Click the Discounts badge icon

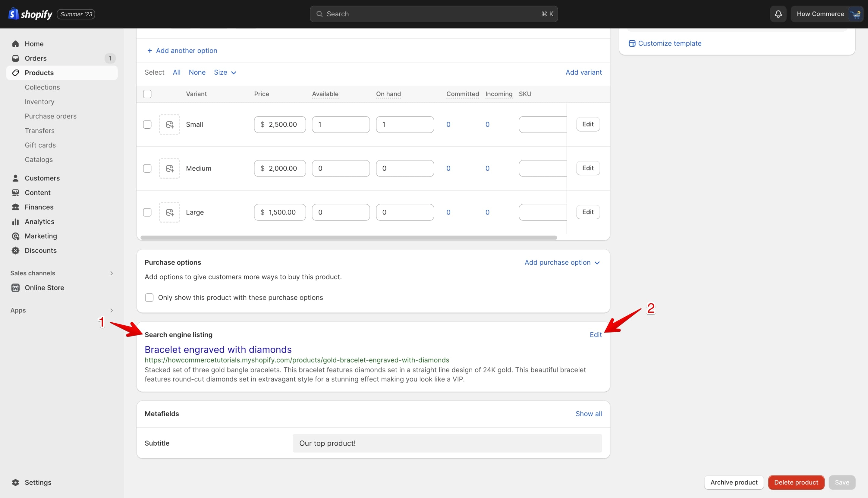tap(15, 250)
